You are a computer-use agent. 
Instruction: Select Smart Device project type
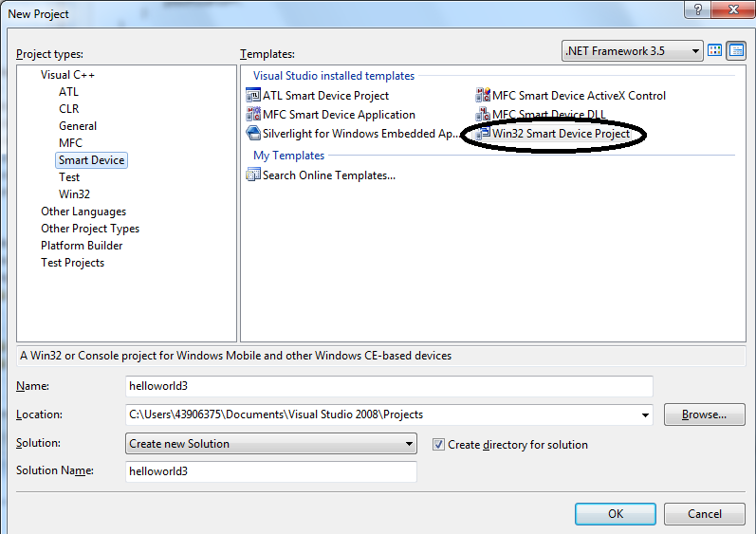tap(92, 160)
